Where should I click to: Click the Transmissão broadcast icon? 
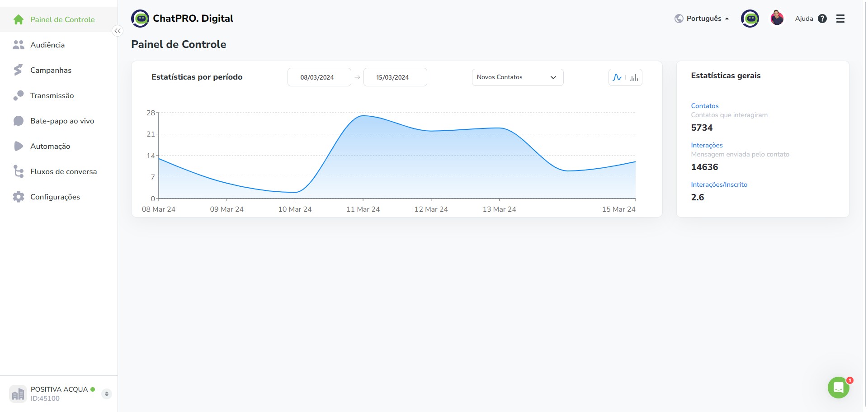(19, 95)
